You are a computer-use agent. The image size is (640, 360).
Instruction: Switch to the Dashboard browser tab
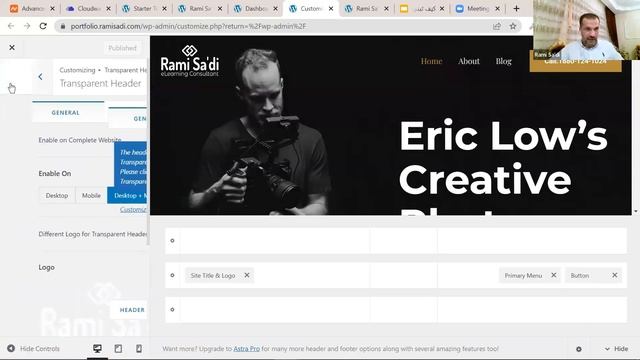tap(256, 9)
